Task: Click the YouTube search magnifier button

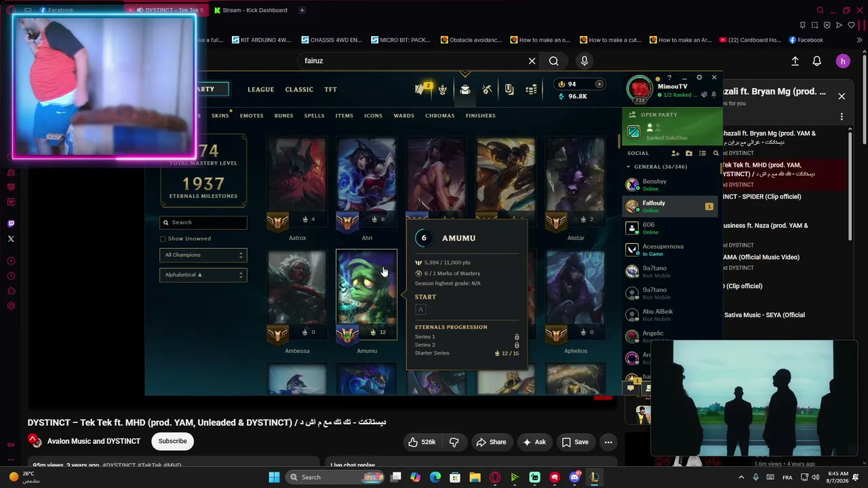Action: [554, 61]
